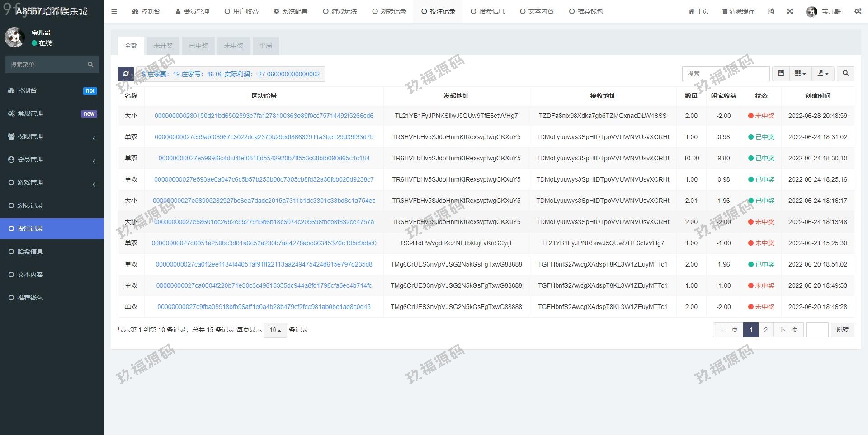Click the fullscreen expand icon
Screen dimensions: 868x435
pyautogui.click(x=790, y=11)
